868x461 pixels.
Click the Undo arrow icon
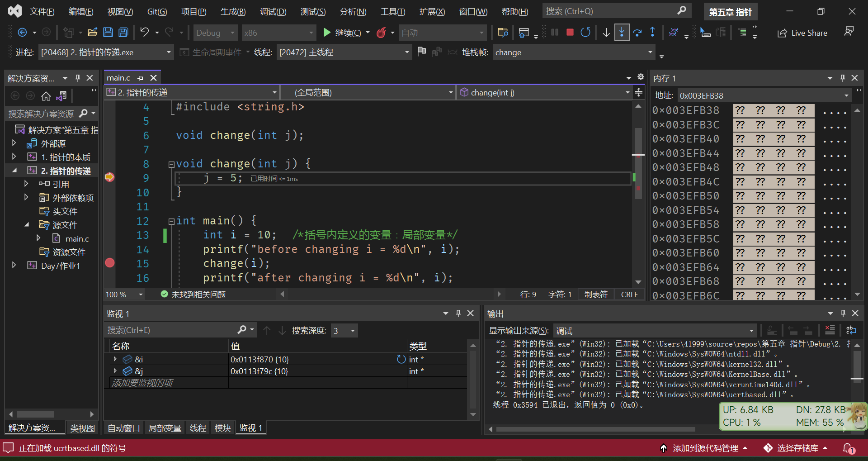144,33
